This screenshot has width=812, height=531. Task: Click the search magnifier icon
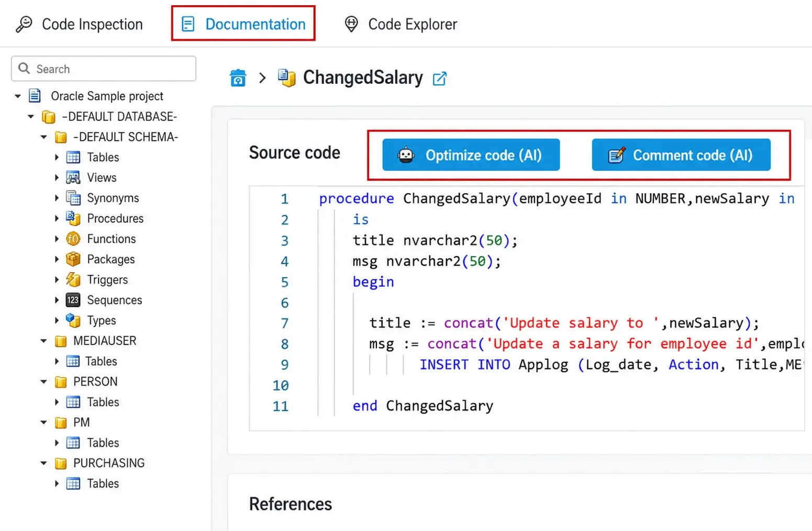tap(24, 69)
